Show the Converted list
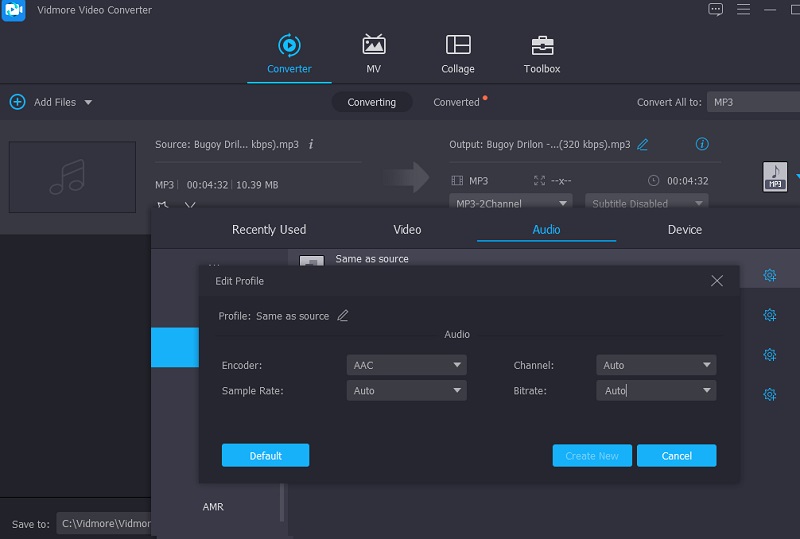This screenshot has height=539, width=800. tap(456, 102)
